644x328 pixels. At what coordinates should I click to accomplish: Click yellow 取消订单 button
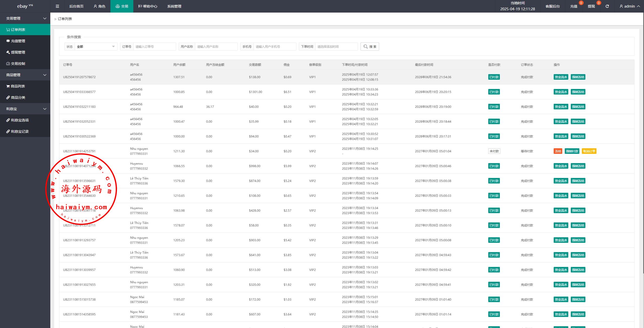point(589,151)
